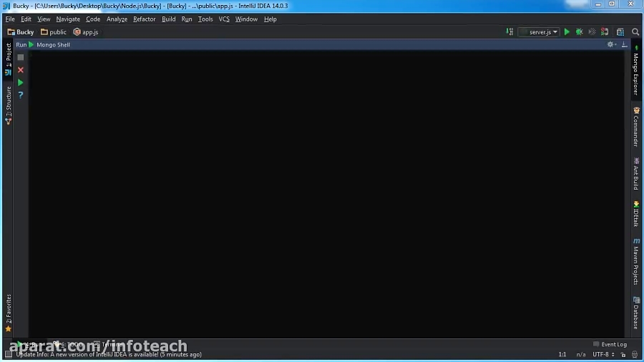
Task: Toggle the IDEtalk side panel
Action: [x=636, y=214]
